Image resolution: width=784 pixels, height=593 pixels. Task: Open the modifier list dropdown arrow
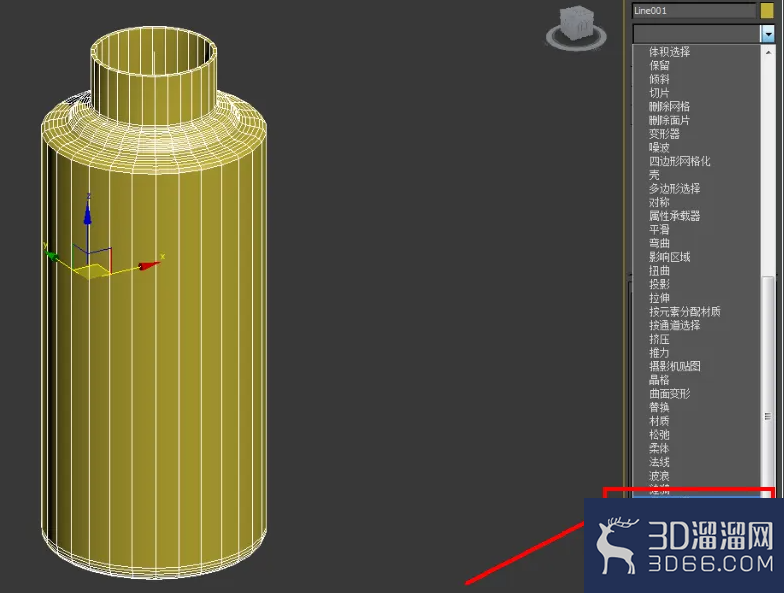(x=768, y=34)
